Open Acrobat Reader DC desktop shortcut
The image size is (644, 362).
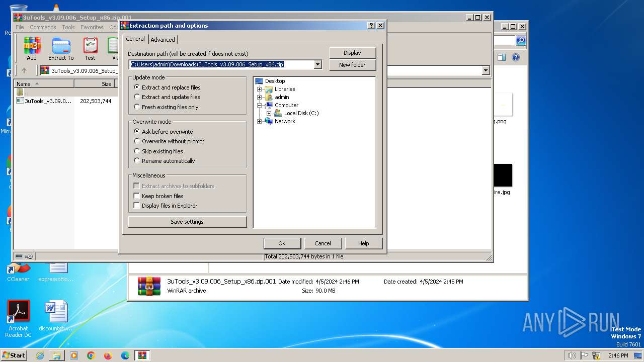pyautogui.click(x=19, y=319)
